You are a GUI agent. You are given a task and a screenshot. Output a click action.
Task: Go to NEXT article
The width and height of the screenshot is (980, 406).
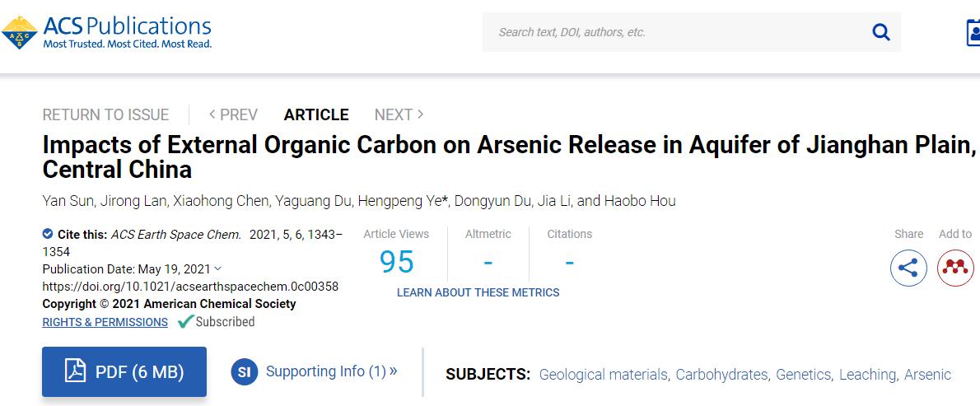click(399, 114)
